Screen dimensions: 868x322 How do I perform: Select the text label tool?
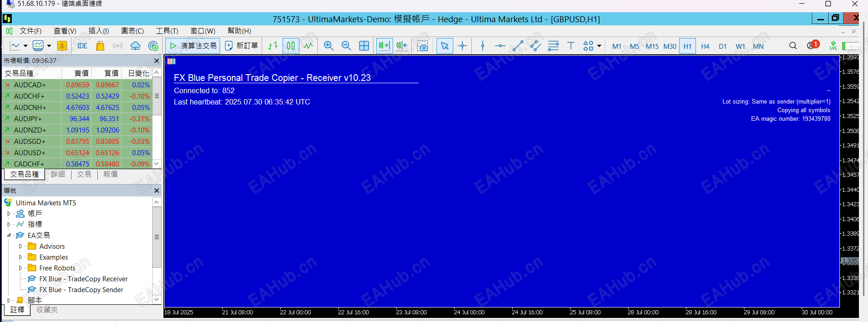571,46
